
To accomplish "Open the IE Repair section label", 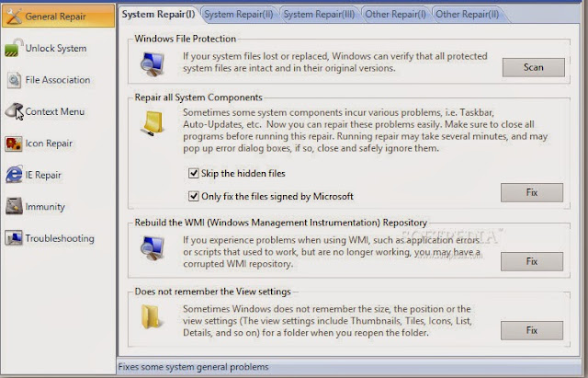I will 43,175.
